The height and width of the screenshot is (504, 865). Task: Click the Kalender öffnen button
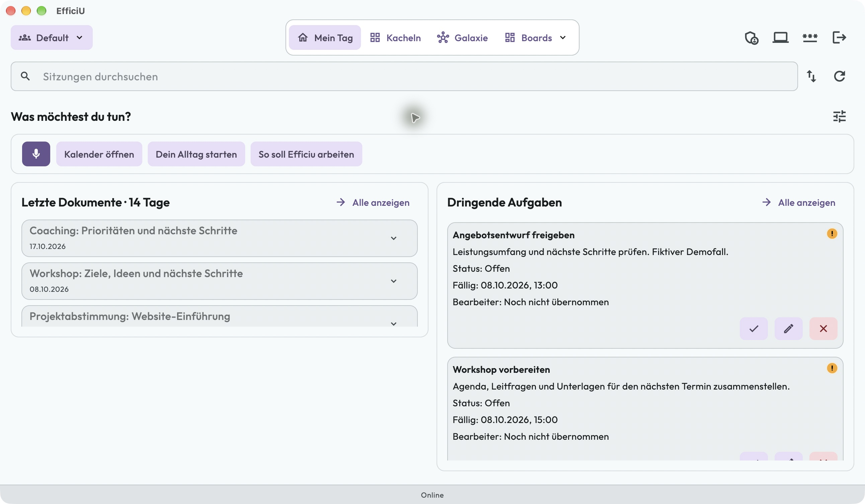point(99,154)
